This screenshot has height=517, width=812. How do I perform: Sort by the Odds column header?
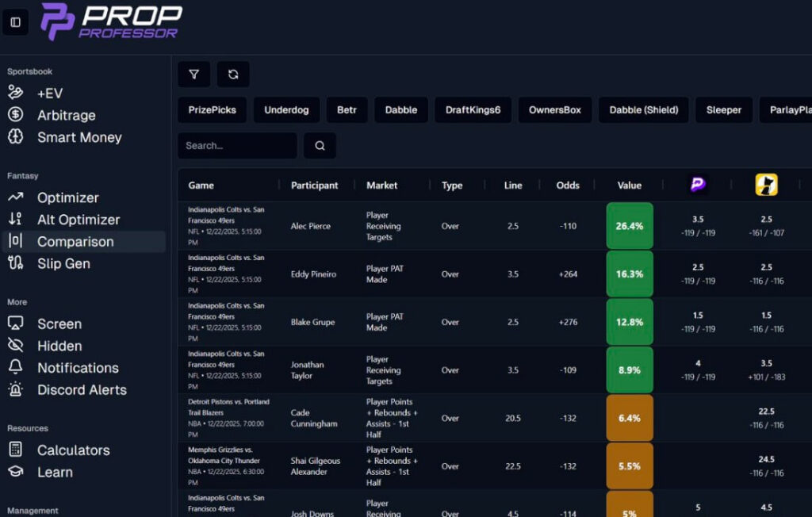click(568, 186)
